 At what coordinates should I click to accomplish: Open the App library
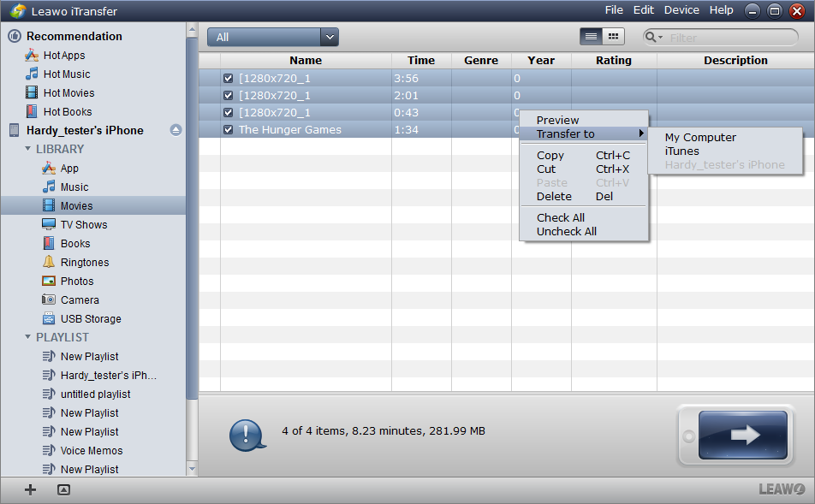(x=69, y=168)
